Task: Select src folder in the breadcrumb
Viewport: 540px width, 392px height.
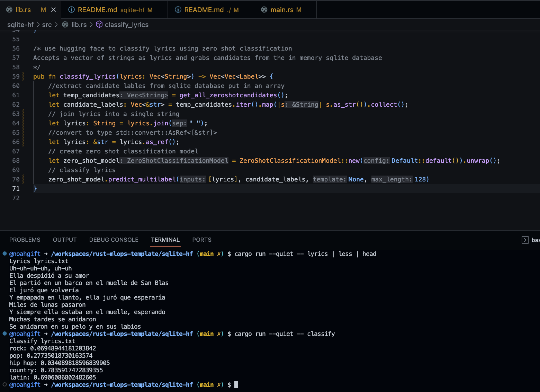Action: (47, 25)
